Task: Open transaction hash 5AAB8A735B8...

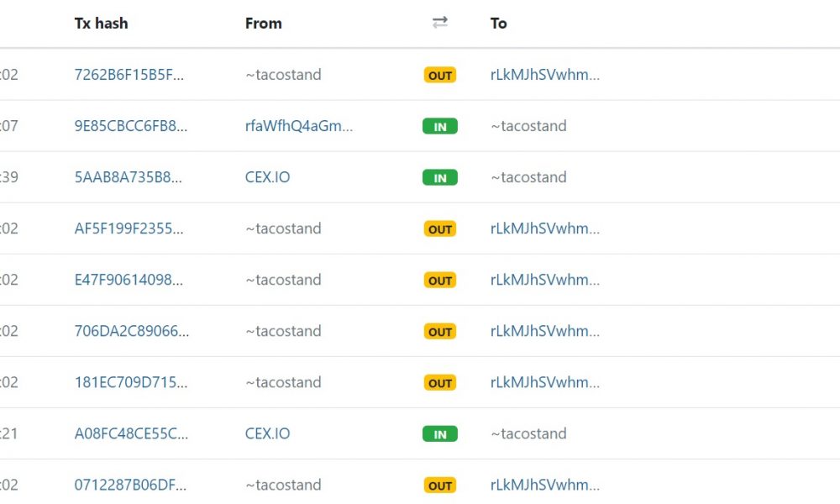Action: (128, 178)
